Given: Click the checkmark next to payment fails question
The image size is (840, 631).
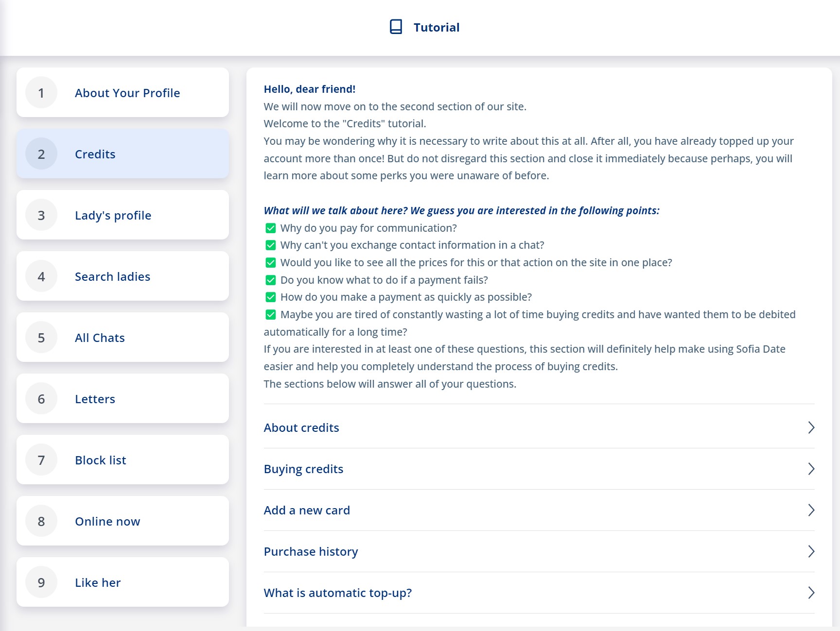Looking at the screenshot, I should (271, 280).
